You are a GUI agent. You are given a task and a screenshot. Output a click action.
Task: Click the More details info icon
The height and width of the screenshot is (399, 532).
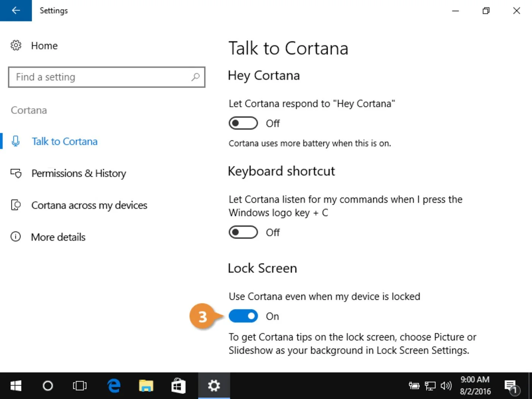tap(16, 237)
